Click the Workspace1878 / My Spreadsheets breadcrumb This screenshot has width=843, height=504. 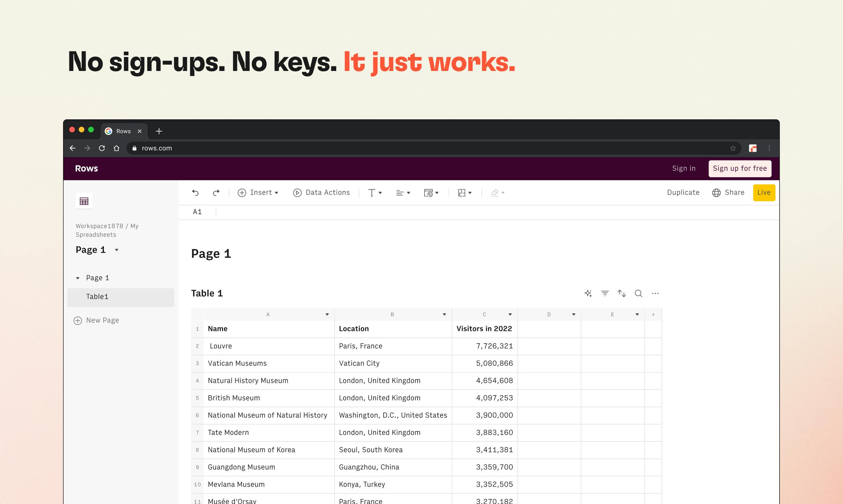107,230
